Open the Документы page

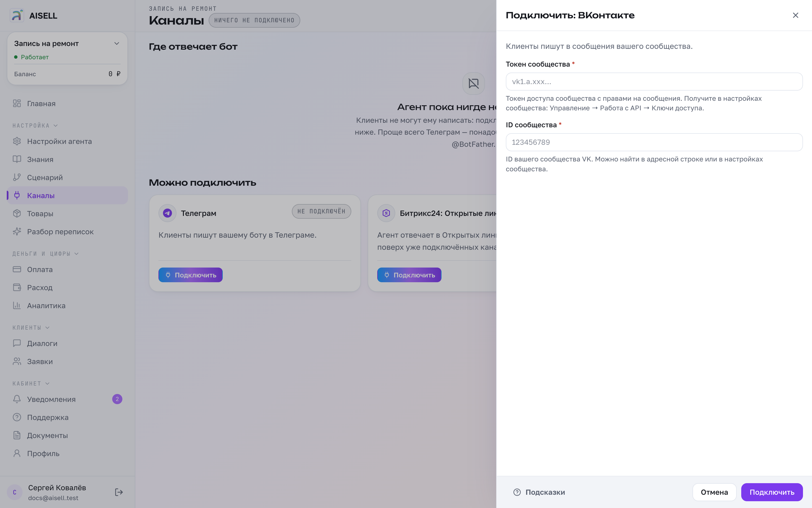(67, 435)
